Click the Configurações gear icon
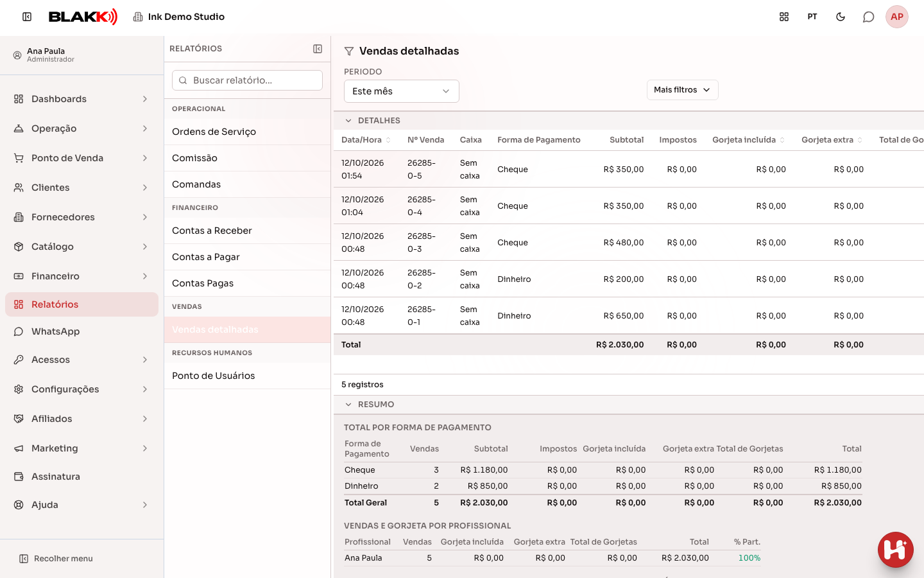 (19, 389)
